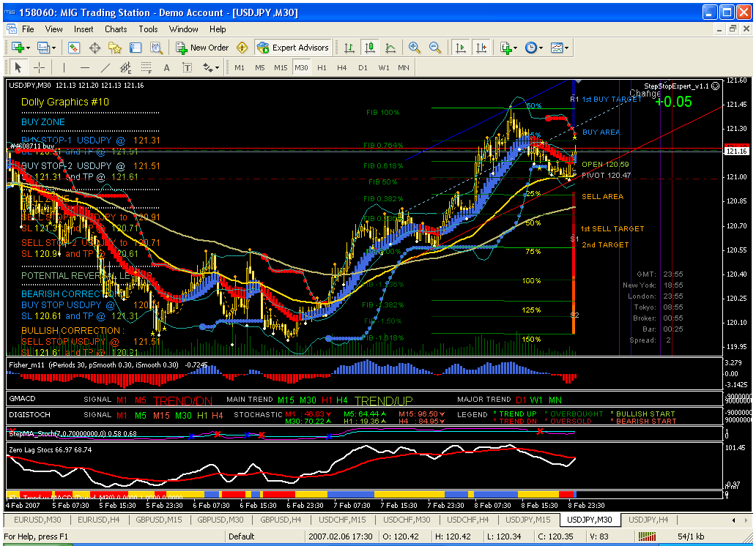Pick the text label 'A' tool

coord(166,68)
